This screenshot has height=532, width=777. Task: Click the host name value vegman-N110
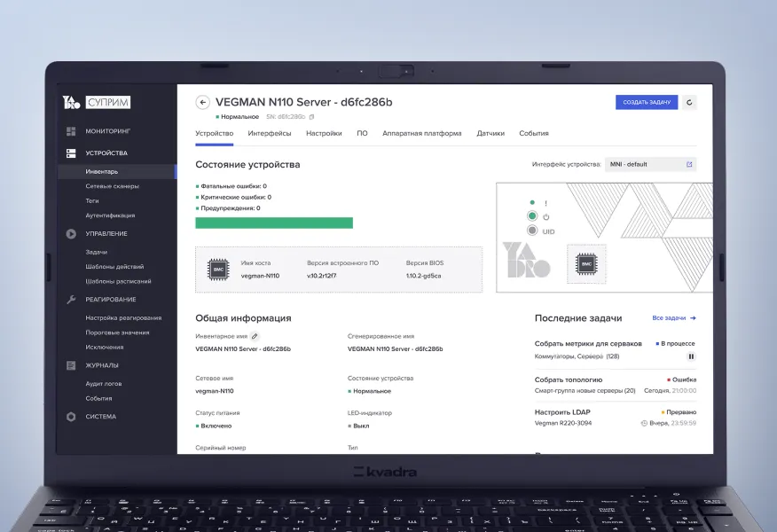click(260, 276)
